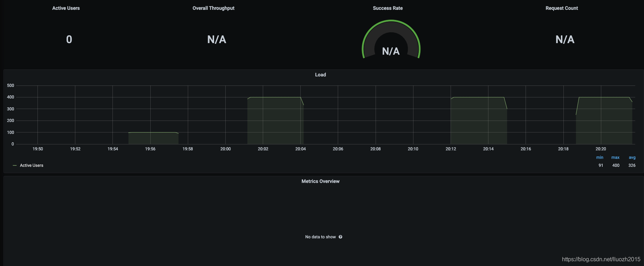Click the Active Users value 0
Image resolution: width=644 pixels, height=266 pixels.
click(69, 39)
